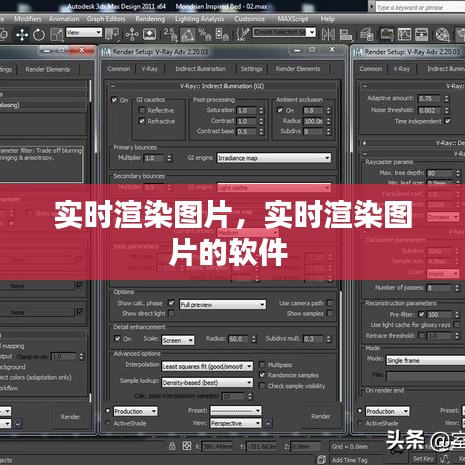Screen dimensions: 465x465
Task: Open the Material Editor icon
Action: [x=442, y=34]
